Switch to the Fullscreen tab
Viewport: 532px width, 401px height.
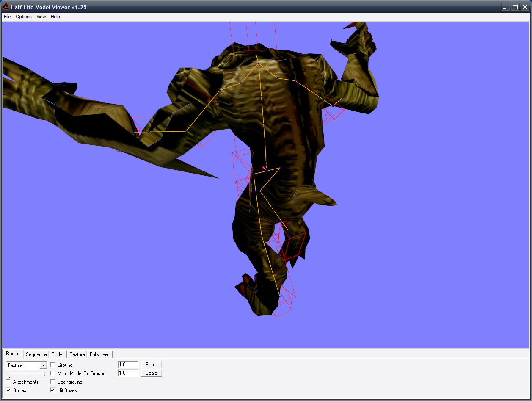click(x=100, y=354)
